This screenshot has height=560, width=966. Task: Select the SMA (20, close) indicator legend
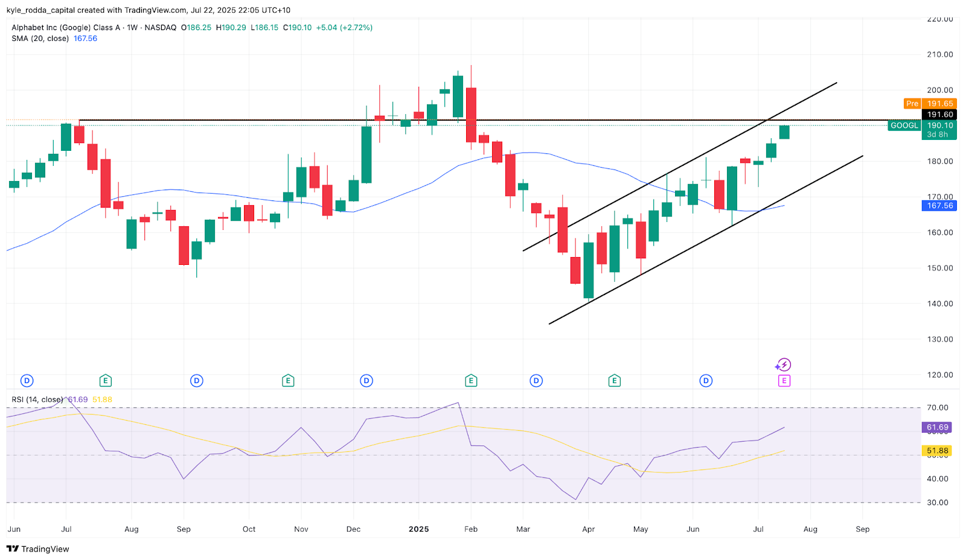40,39
